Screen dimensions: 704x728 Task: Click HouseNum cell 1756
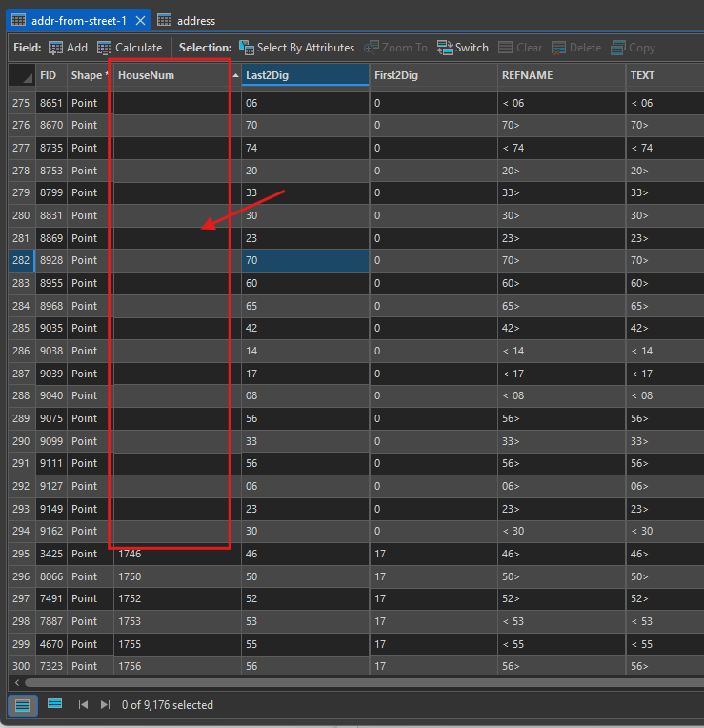point(177,666)
